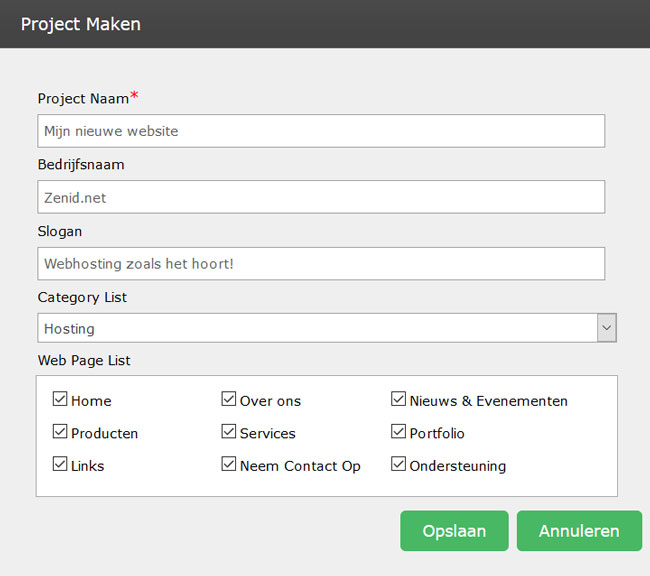This screenshot has height=576, width=650.
Task: Cancel with the Annuleren button
Action: tap(579, 531)
